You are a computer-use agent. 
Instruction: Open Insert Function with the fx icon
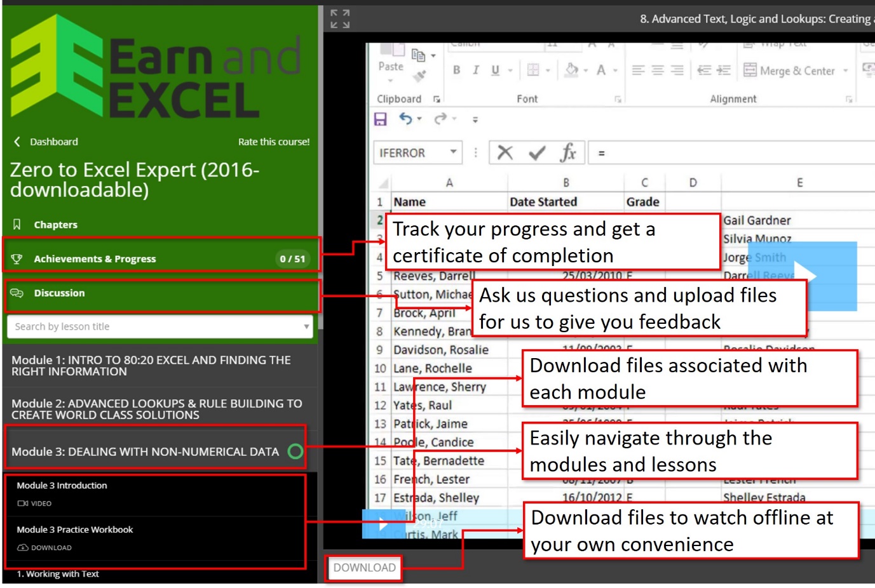pos(568,152)
